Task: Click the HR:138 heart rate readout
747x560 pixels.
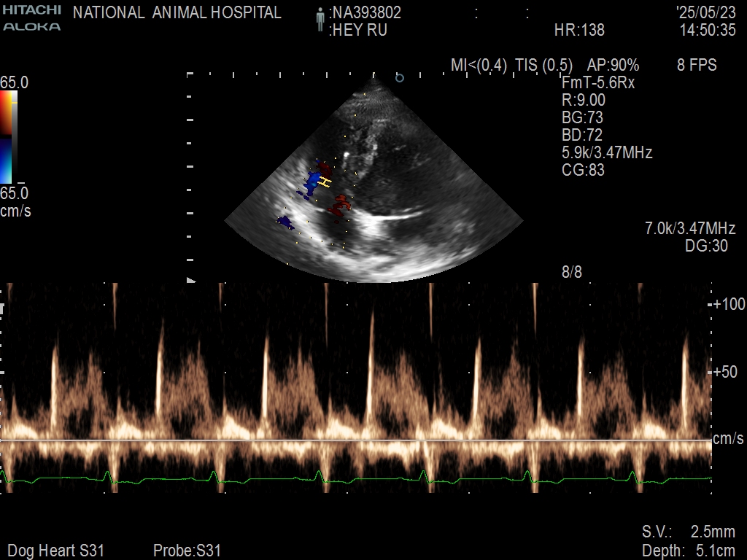Action: click(x=579, y=31)
